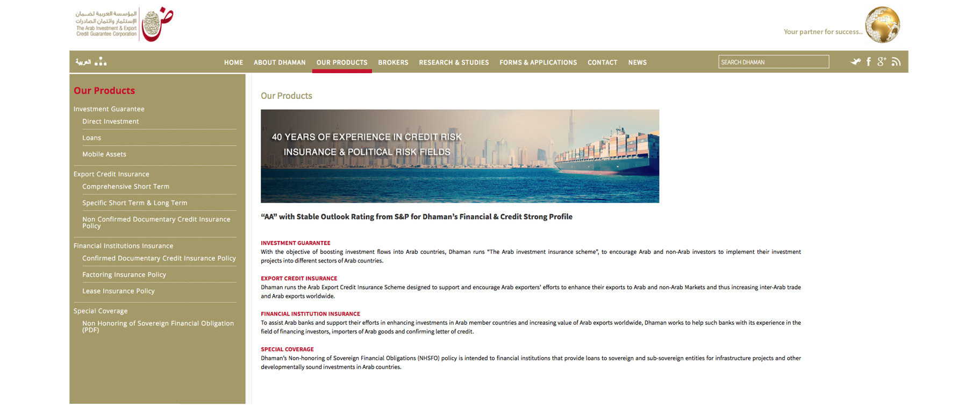The width and height of the screenshot is (980, 407).
Task: Open the Twitter bird icon link
Action: click(855, 62)
